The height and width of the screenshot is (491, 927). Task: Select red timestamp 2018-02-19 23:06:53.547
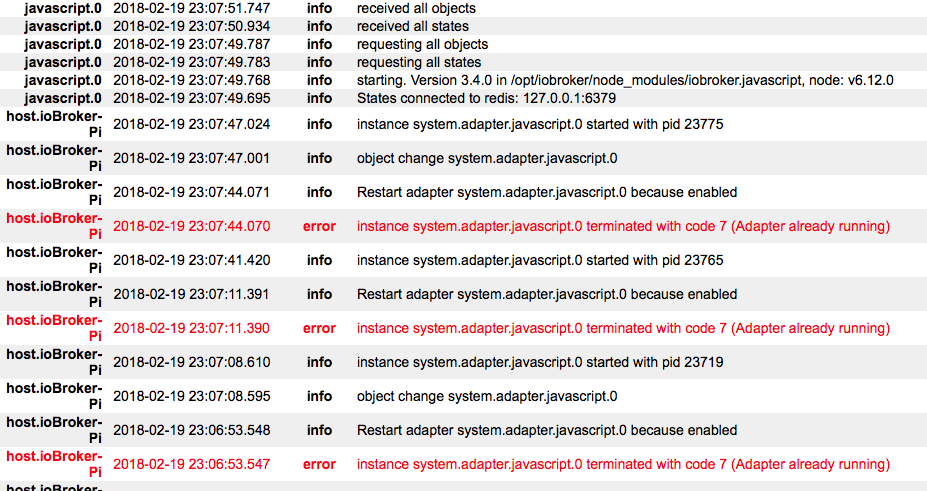click(192, 464)
